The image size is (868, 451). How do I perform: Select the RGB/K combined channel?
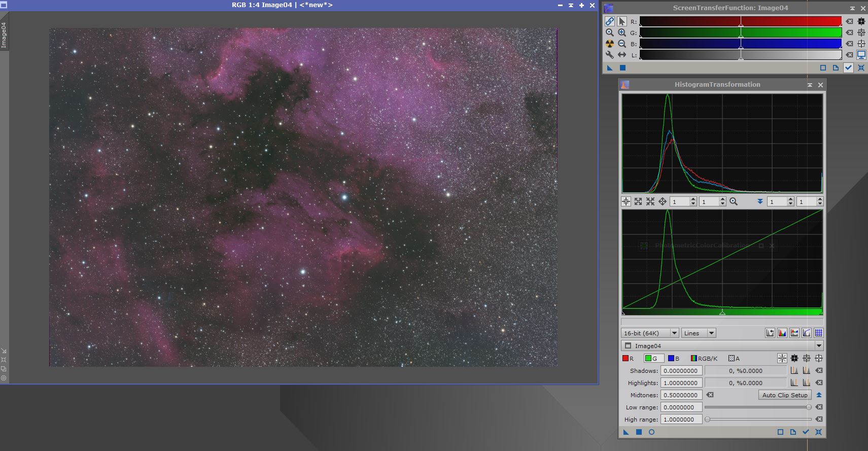click(704, 358)
